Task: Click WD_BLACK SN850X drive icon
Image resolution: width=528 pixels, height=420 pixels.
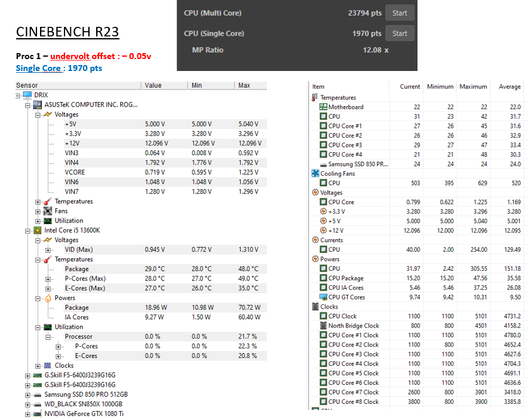Action: tap(38, 404)
